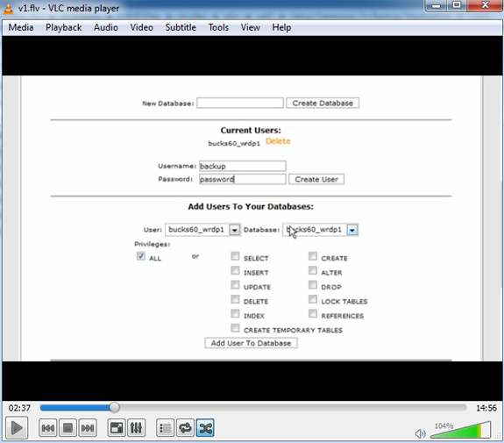Open the Tools menu

(218, 27)
